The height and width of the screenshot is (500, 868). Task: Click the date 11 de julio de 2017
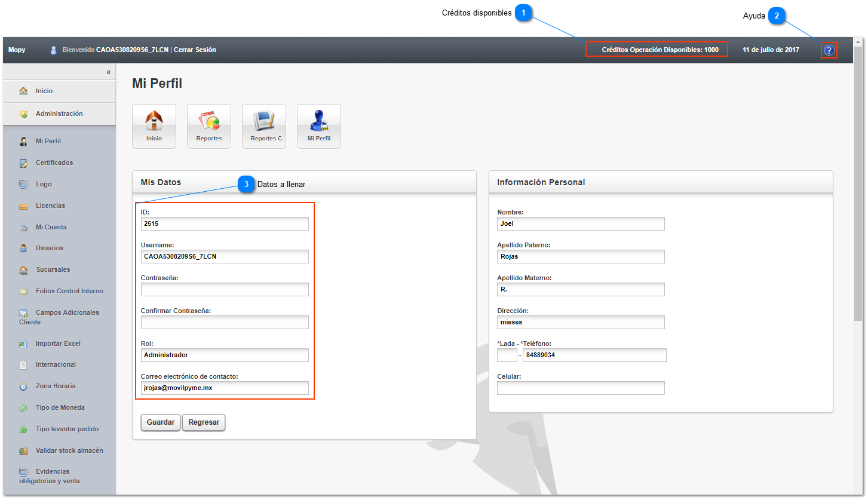click(x=771, y=50)
